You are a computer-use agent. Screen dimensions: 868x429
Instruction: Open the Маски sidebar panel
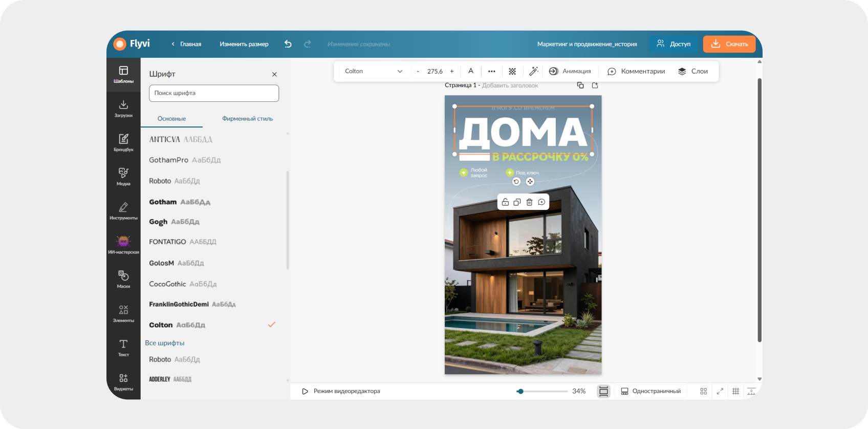(x=123, y=280)
